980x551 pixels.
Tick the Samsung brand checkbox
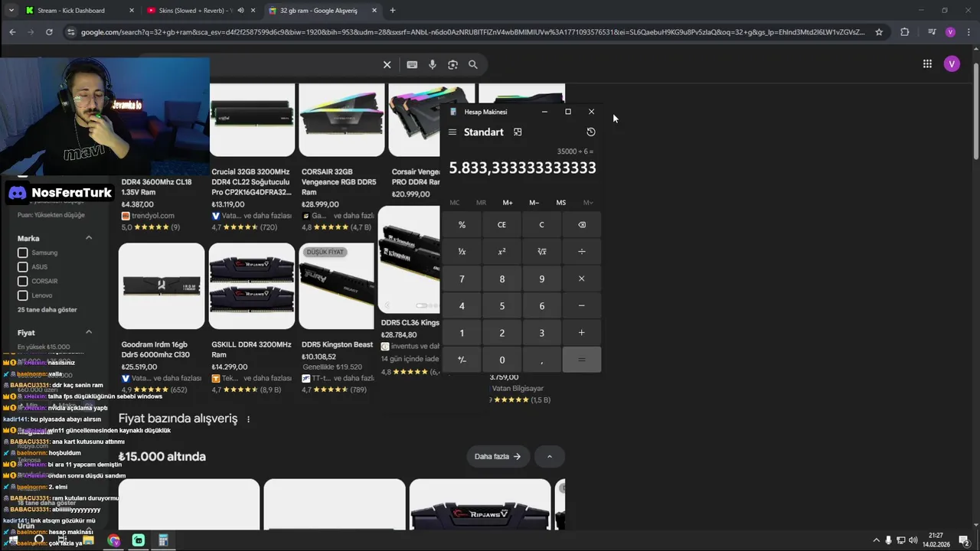[23, 253]
